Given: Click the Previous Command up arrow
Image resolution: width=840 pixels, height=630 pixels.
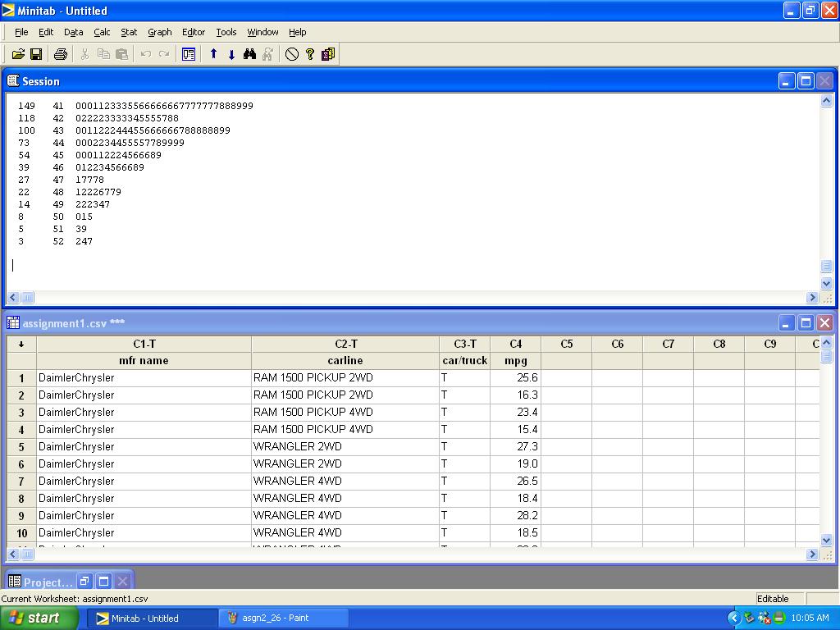Looking at the screenshot, I should tap(213, 54).
